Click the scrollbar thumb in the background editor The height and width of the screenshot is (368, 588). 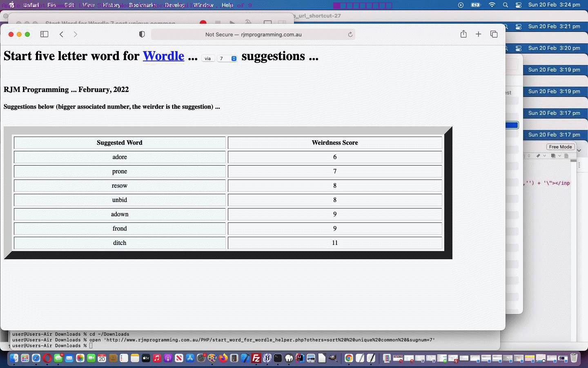click(x=573, y=161)
